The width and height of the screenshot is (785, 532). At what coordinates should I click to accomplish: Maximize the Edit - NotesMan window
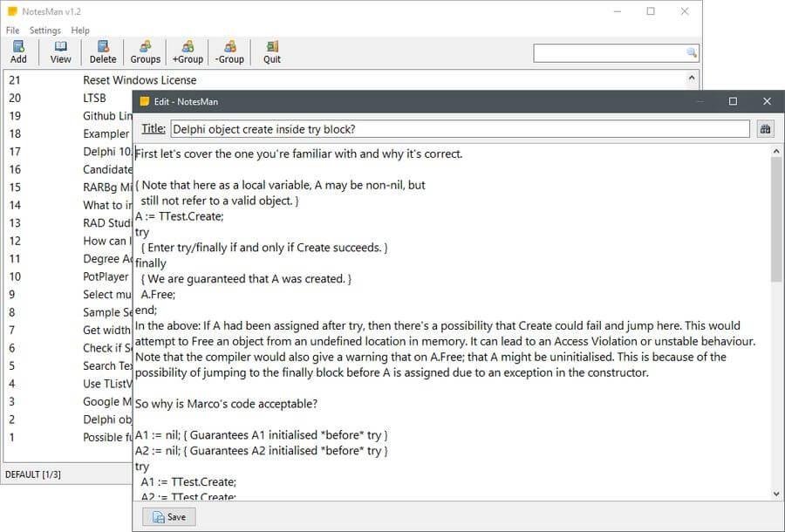click(733, 101)
